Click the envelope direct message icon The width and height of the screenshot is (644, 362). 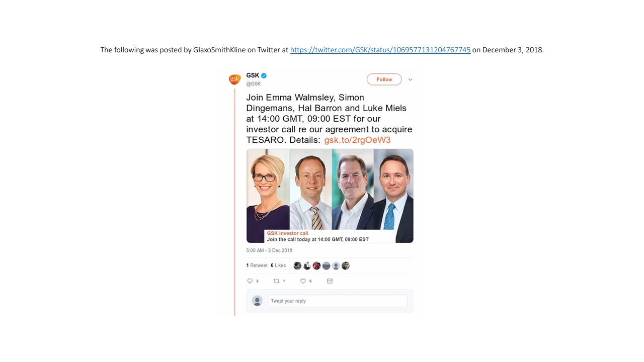(330, 281)
